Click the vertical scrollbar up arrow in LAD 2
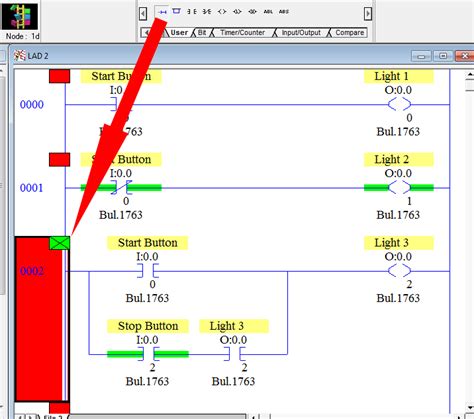 point(470,75)
